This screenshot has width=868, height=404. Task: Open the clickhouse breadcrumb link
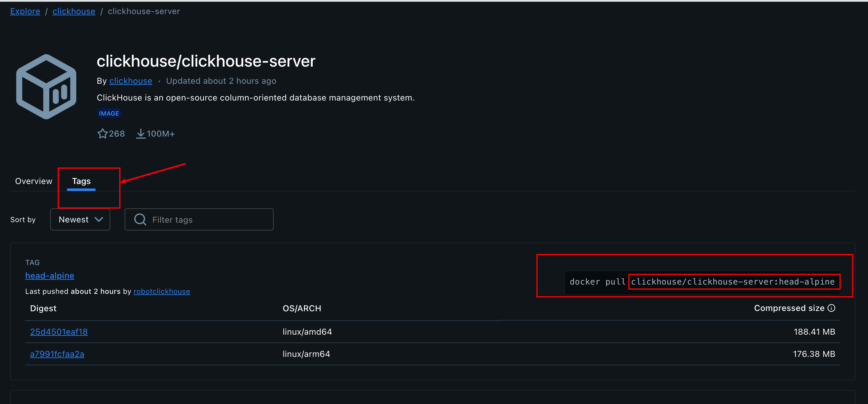[74, 11]
